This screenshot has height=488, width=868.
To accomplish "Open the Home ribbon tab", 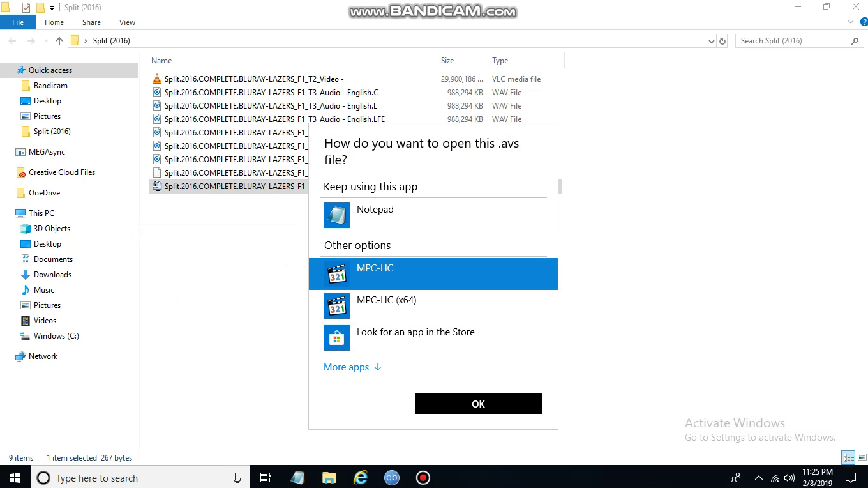I will [54, 22].
